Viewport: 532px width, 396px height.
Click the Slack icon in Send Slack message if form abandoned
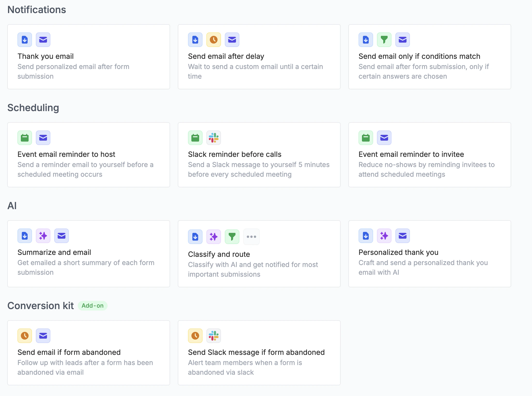(213, 336)
